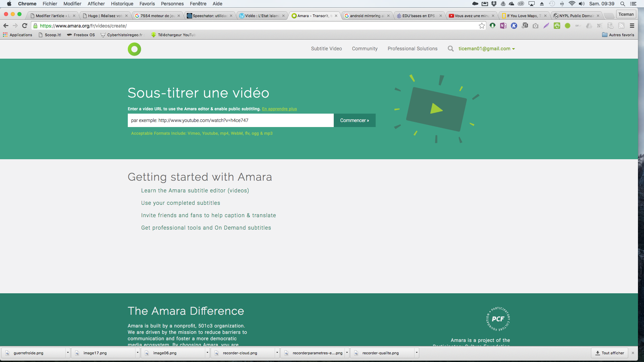Image resolution: width=644 pixels, height=362 pixels.
Task: Click the Ticeman profile button
Action: click(x=626, y=14)
